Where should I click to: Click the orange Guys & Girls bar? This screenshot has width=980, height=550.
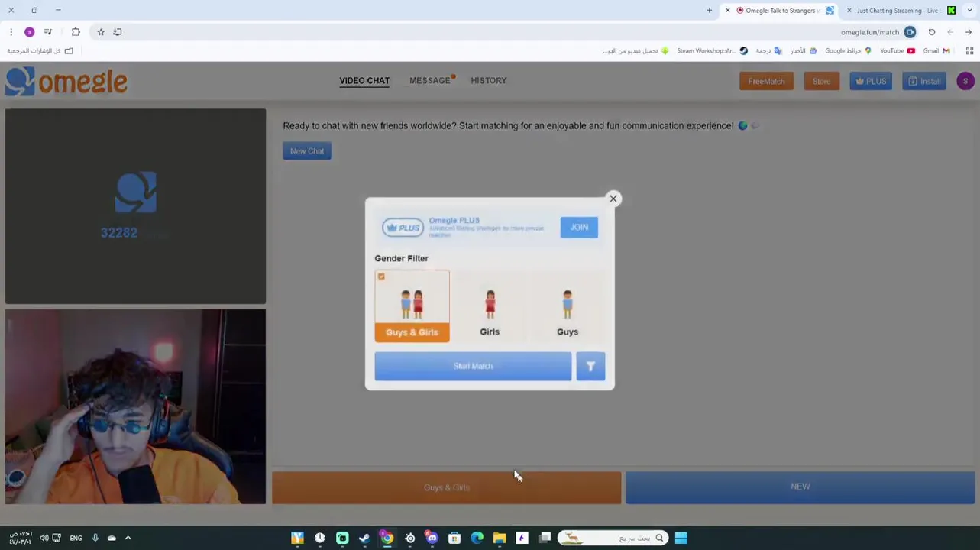447,487
